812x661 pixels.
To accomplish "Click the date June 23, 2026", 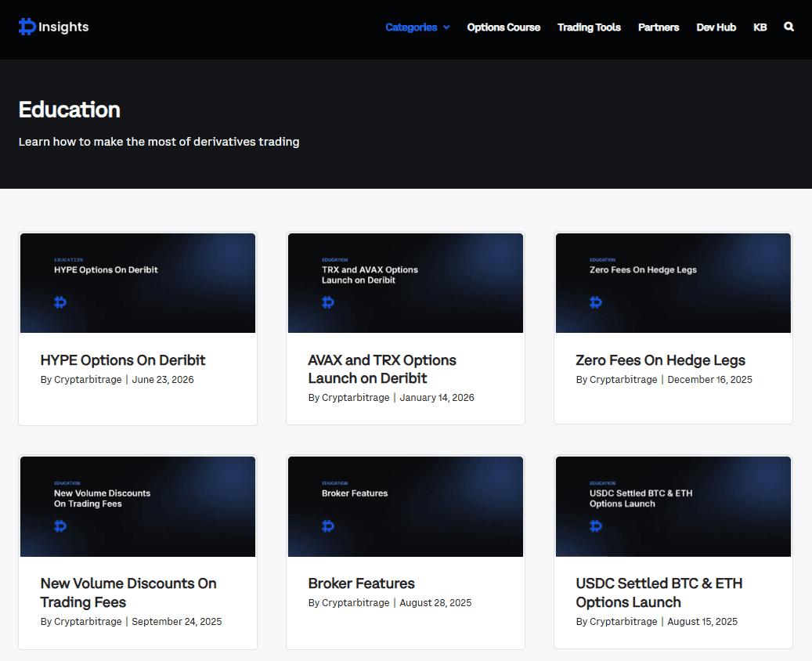I will [163, 380].
